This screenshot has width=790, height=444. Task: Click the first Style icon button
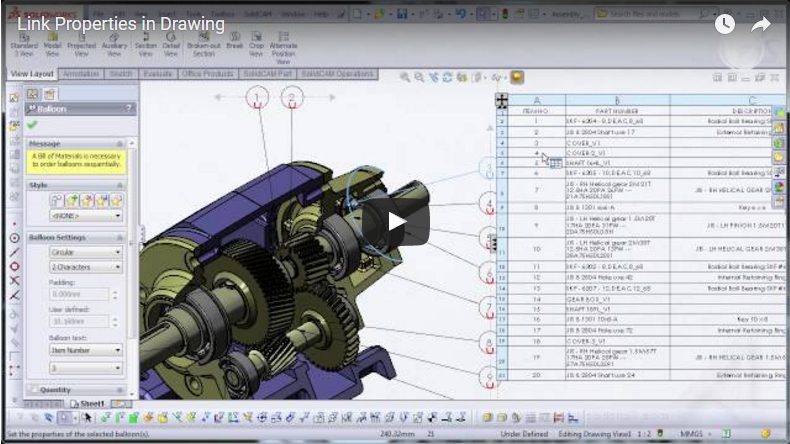[x=56, y=201]
